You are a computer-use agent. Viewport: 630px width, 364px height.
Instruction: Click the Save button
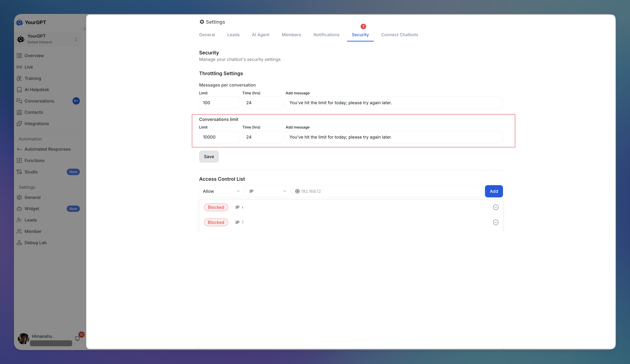click(209, 157)
